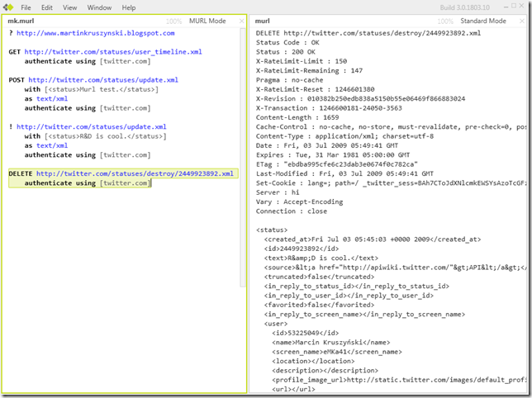Click [twitter.com] under the DELETE request

coord(126,183)
